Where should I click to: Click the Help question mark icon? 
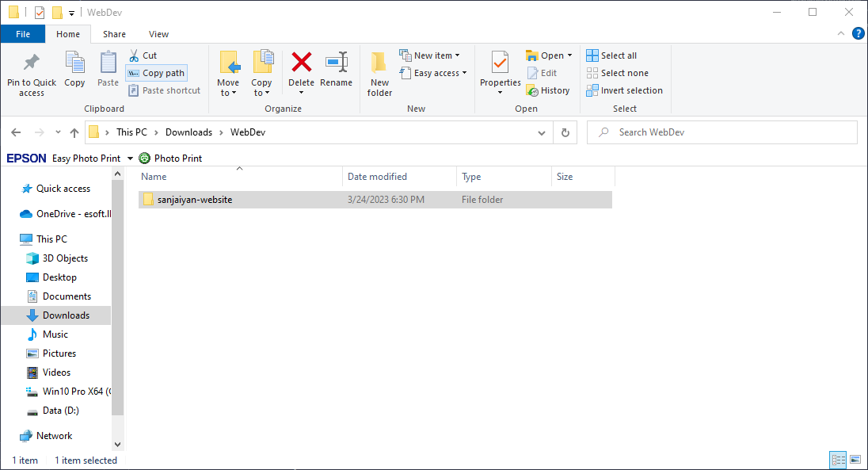point(858,33)
